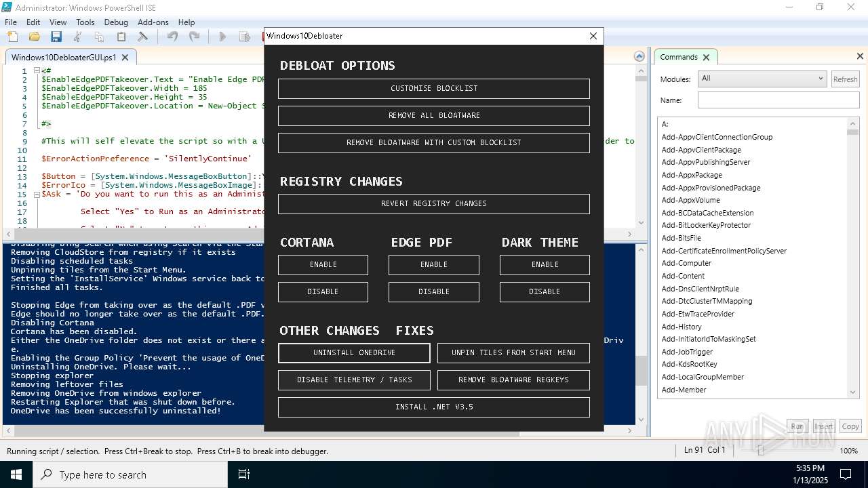Click the Undo arrow in toolbar

pos(172,37)
